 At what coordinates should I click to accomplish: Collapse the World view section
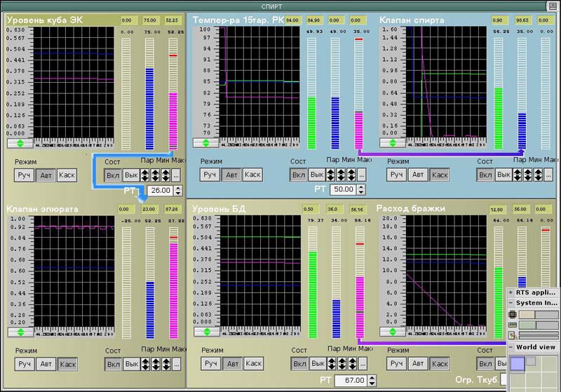click(x=510, y=347)
